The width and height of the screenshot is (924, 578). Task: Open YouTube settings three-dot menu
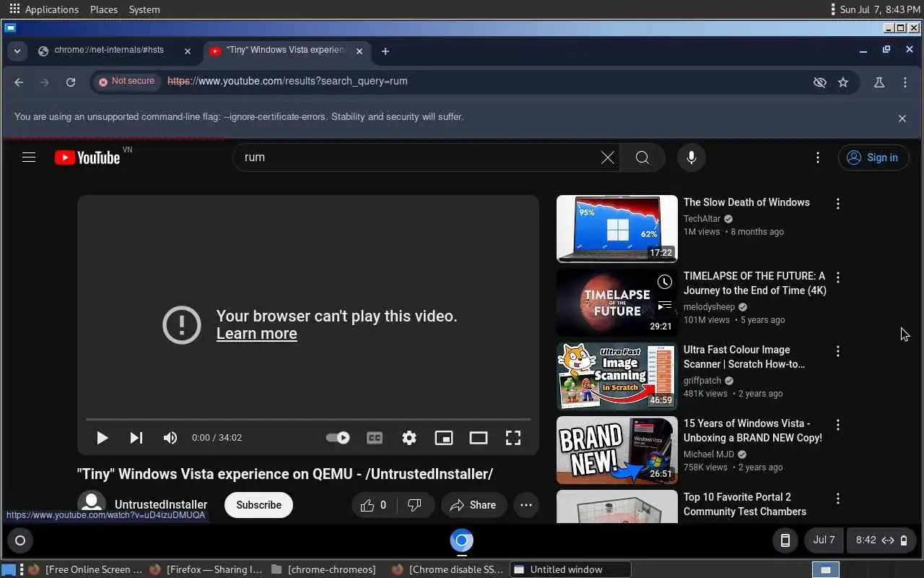[x=818, y=158]
